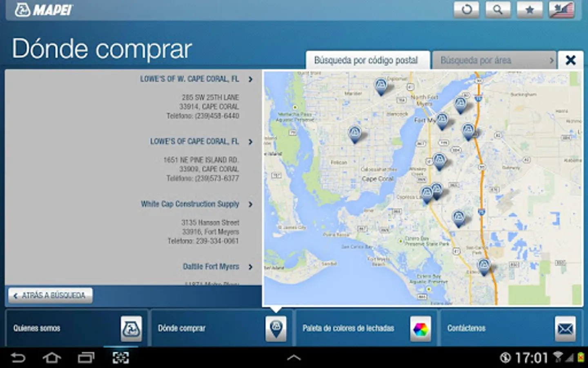
Task: Click address 285 SW 25TH LANE
Action: click(210, 97)
